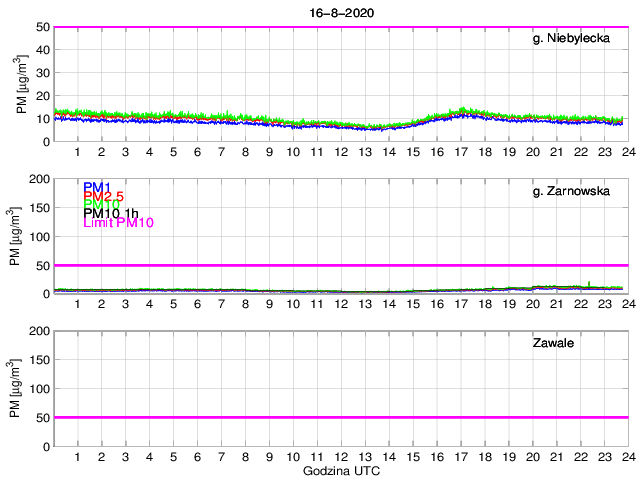Click hour 24 tick label under Zawale chart
The height and width of the screenshot is (480, 640).
(x=627, y=456)
